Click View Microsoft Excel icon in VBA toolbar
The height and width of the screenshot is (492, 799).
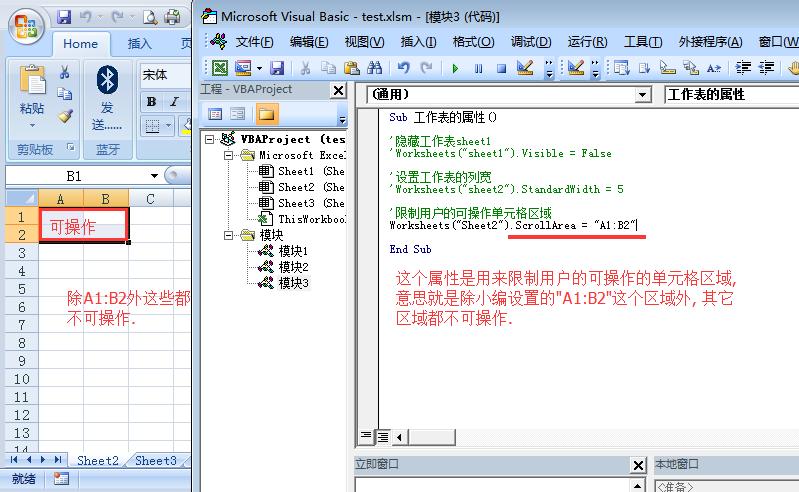[220, 68]
